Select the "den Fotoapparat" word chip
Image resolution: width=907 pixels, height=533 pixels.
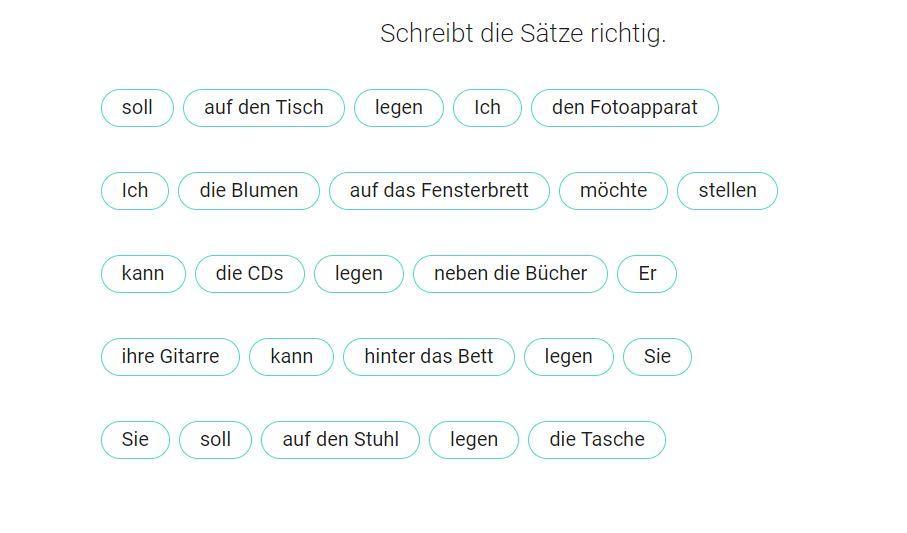coord(625,108)
